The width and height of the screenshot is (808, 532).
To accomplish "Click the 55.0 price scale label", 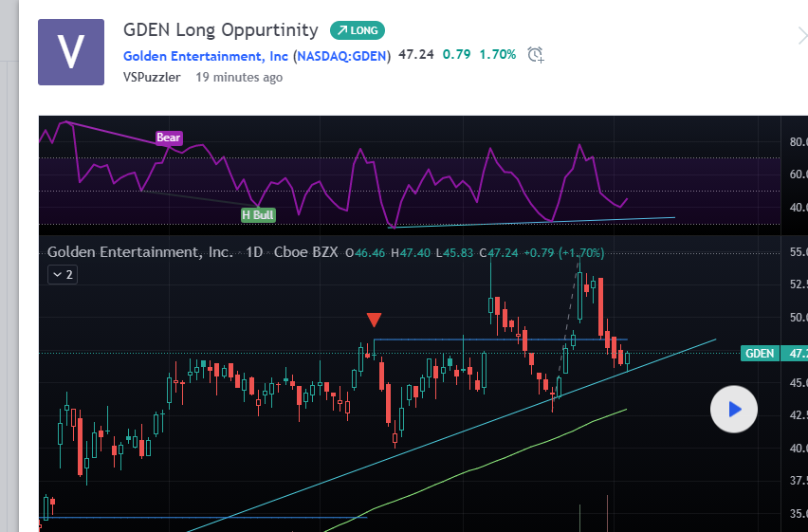I will pos(795,253).
